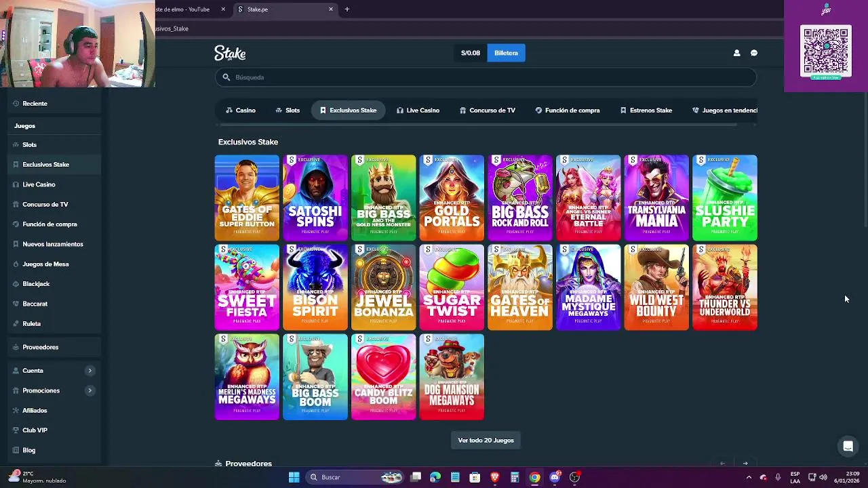The image size is (868, 488).
Task: Expand the Promociones submenu
Action: click(90, 390)
